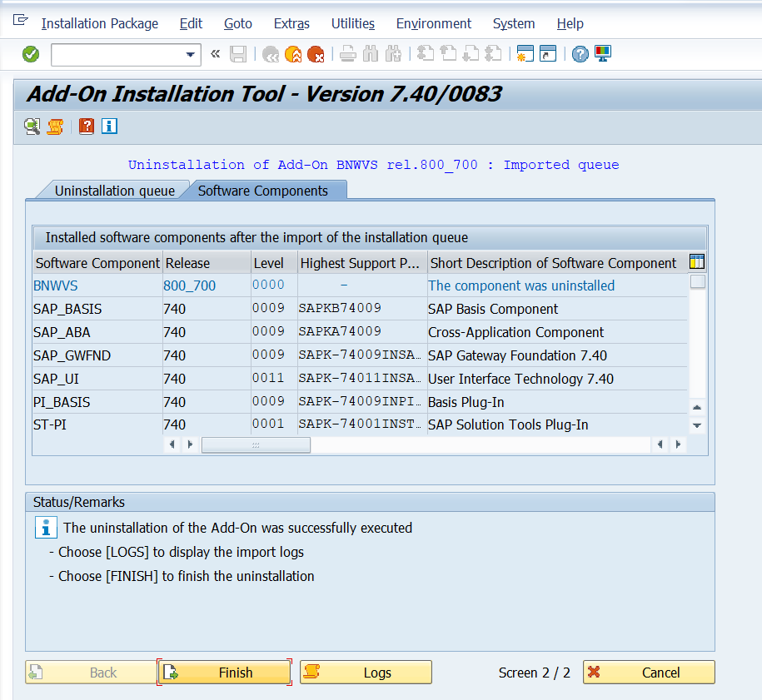Click the Customize Local Layout monitor icon

click(603, 54)
